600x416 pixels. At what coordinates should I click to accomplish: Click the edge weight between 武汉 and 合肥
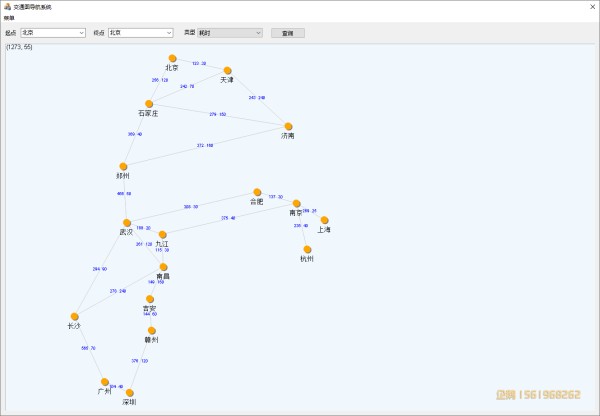191,207
